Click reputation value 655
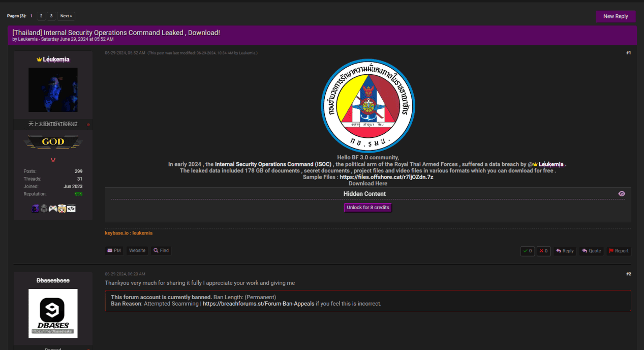Viewport: 644px width, 350px height. [x=78, y=194]
